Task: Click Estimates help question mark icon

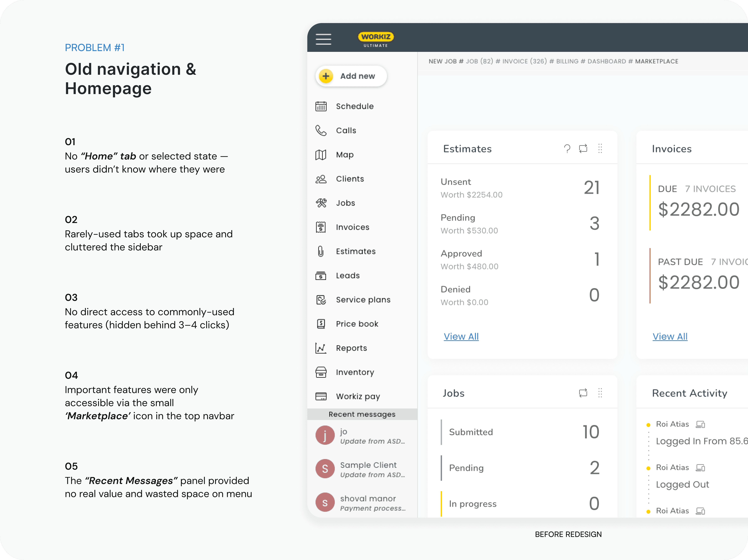Action: [x=567, y=149]
